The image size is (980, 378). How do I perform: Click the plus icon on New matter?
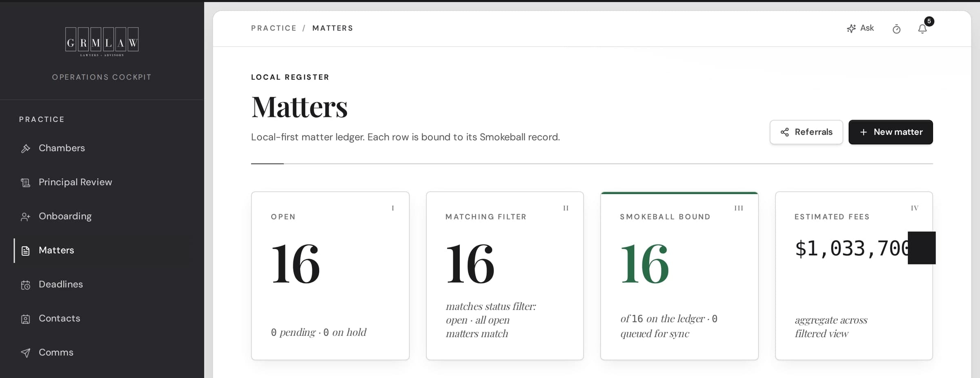click(863, 132)
